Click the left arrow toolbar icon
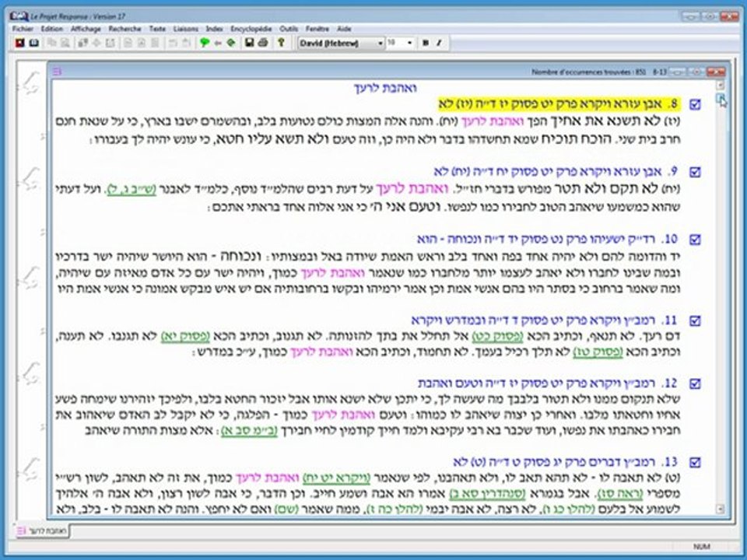Viewport: 747px width, 560px height. 218,43
